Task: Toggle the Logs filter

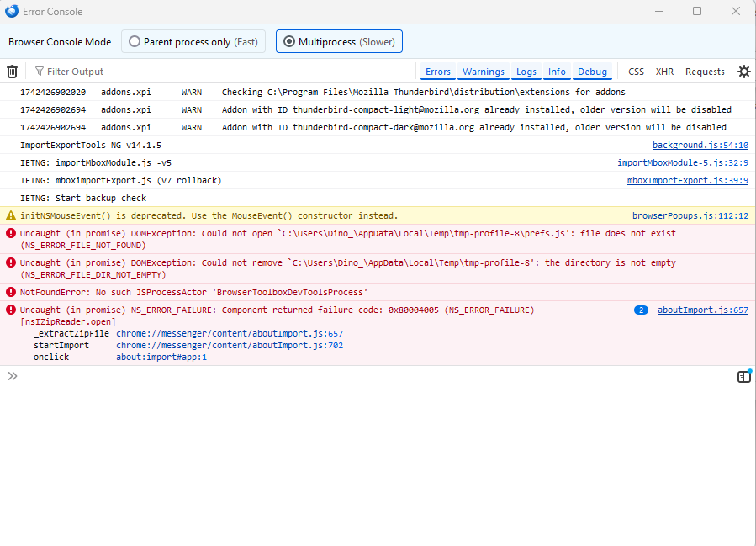Action: 526,72
